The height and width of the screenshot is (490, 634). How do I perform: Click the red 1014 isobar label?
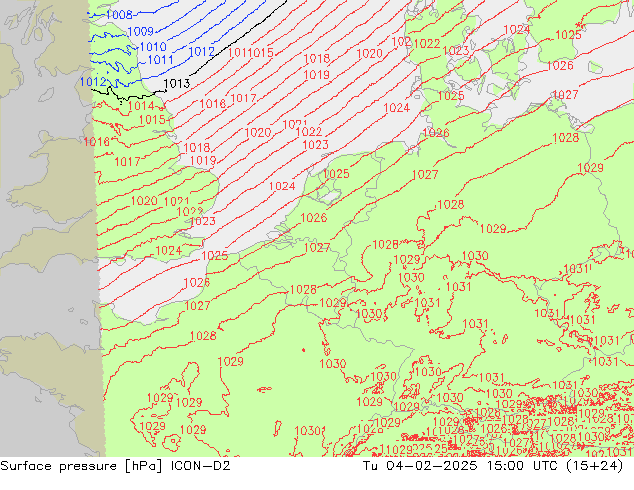[141, 106]
